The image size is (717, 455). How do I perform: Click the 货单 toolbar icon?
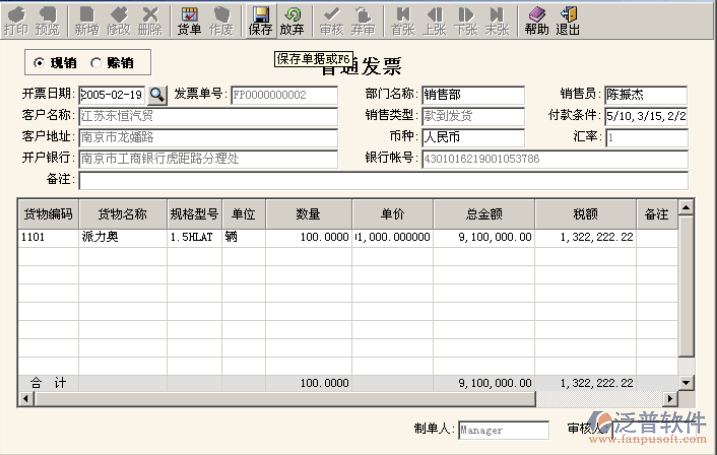pos(189,20)
